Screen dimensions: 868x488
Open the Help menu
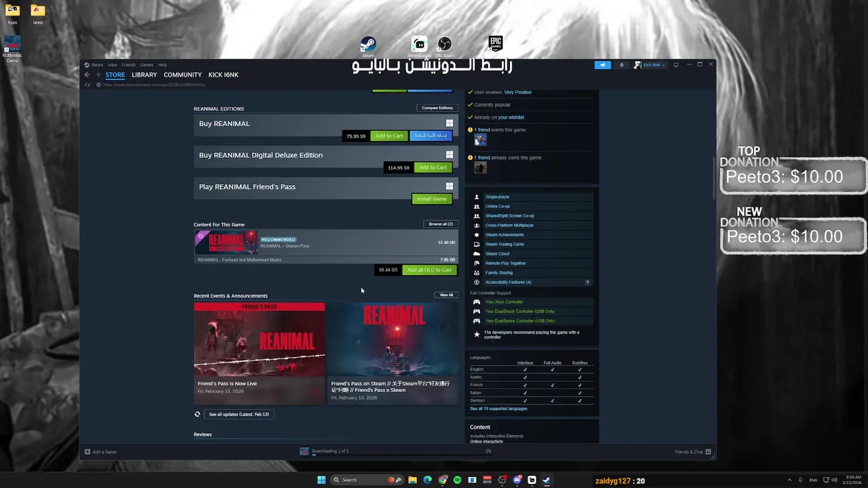pos(162,65)
